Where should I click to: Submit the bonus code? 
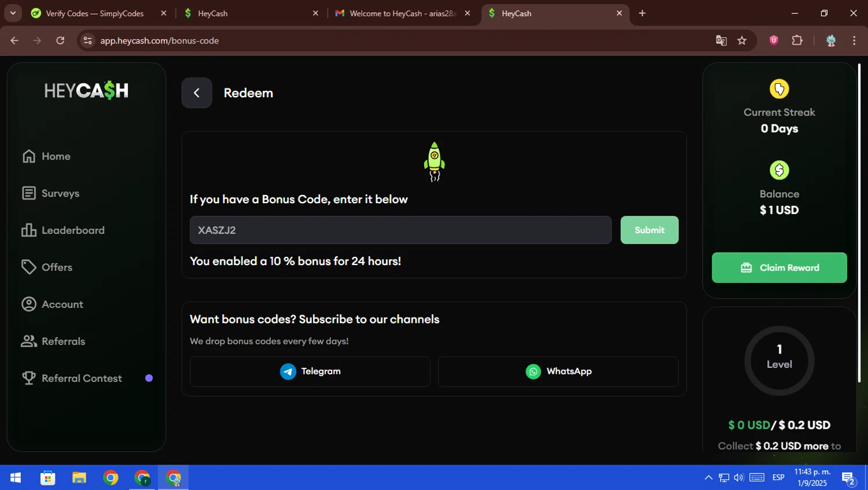click(x=649, y=230)
